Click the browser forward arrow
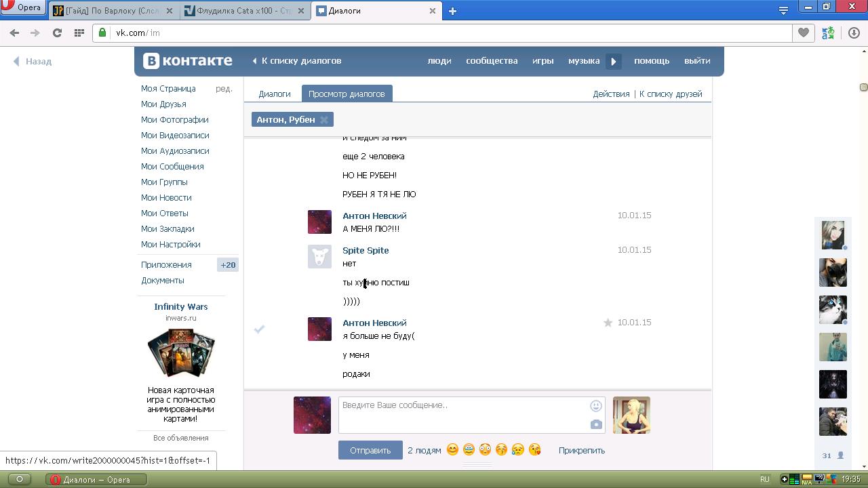 coord(35,33)
